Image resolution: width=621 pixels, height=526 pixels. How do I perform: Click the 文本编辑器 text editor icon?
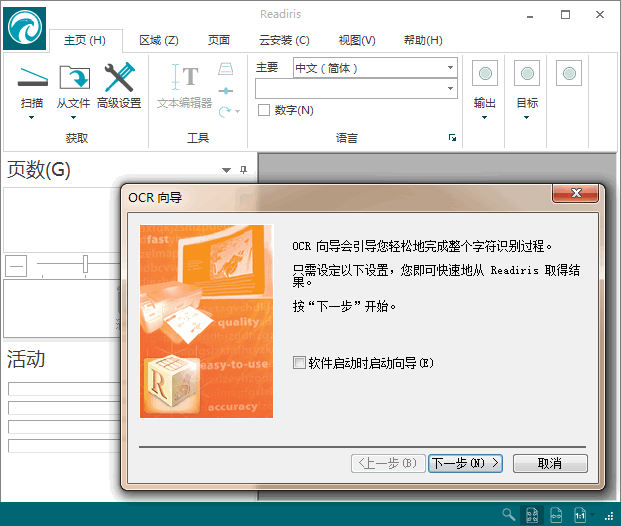(184, 76)
